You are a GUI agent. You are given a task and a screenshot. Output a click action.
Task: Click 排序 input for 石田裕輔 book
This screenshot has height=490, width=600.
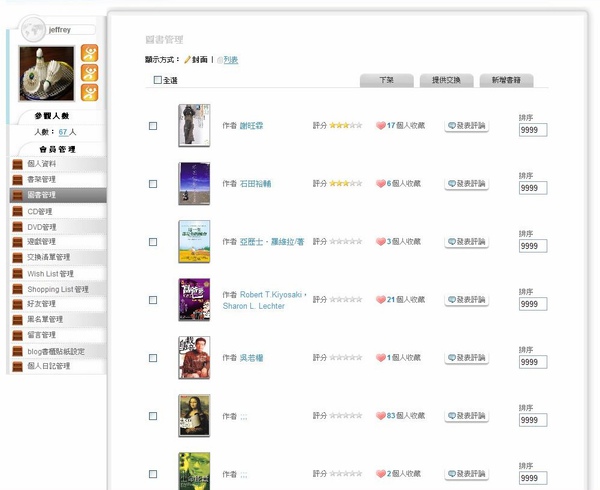533,188
